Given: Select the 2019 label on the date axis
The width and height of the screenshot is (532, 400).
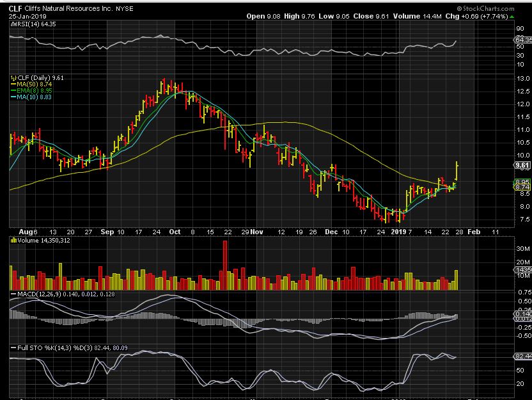Looking at the screenshot, I should [398, 231].
